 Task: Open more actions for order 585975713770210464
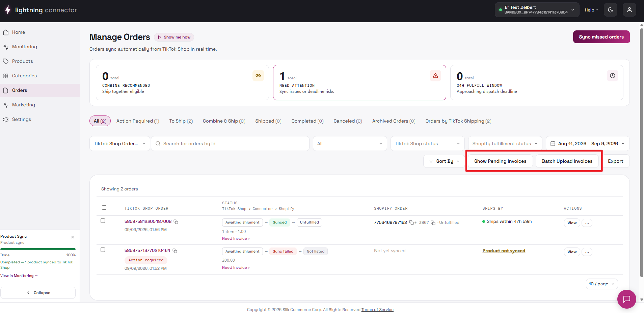pos(587,252)
